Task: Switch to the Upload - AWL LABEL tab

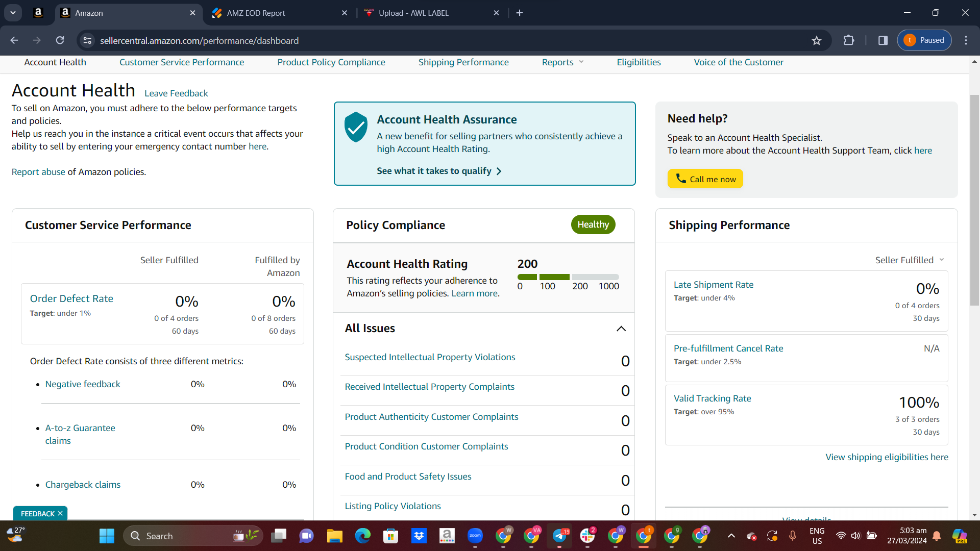Action: tap(432, 13)
